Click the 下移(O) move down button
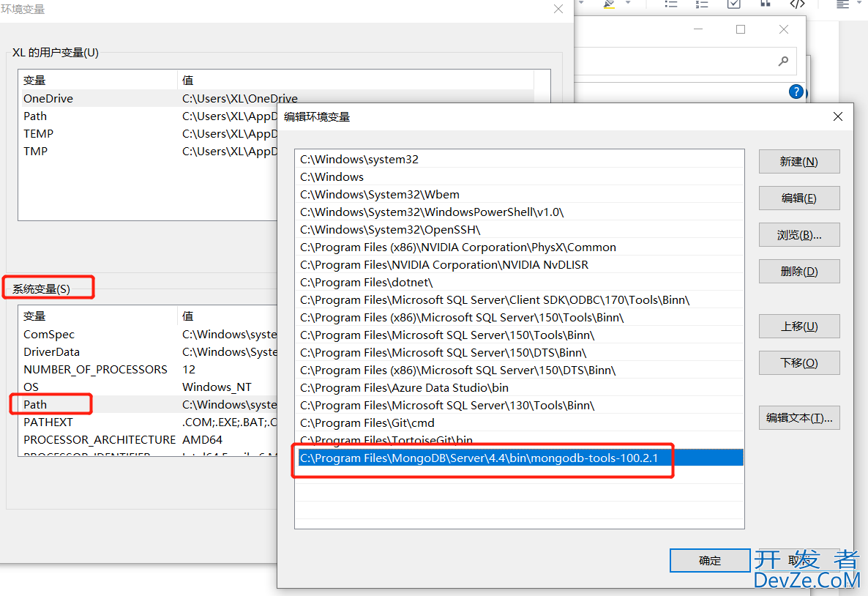The height and width of the screenshot is (596, 868). click(x=798, y=363)
